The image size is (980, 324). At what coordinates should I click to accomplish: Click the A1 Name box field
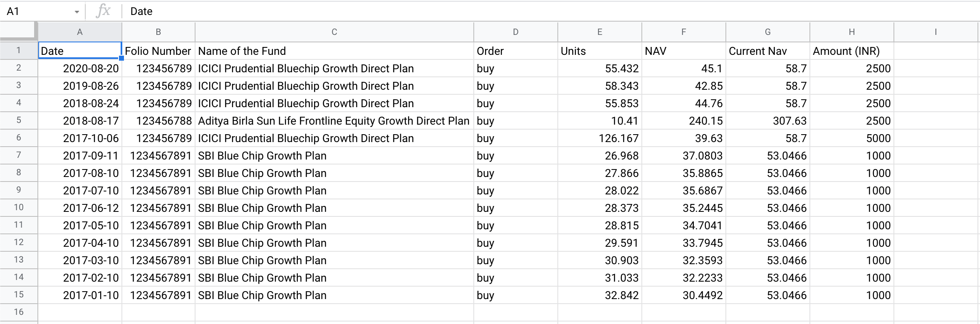click(37, 11)
